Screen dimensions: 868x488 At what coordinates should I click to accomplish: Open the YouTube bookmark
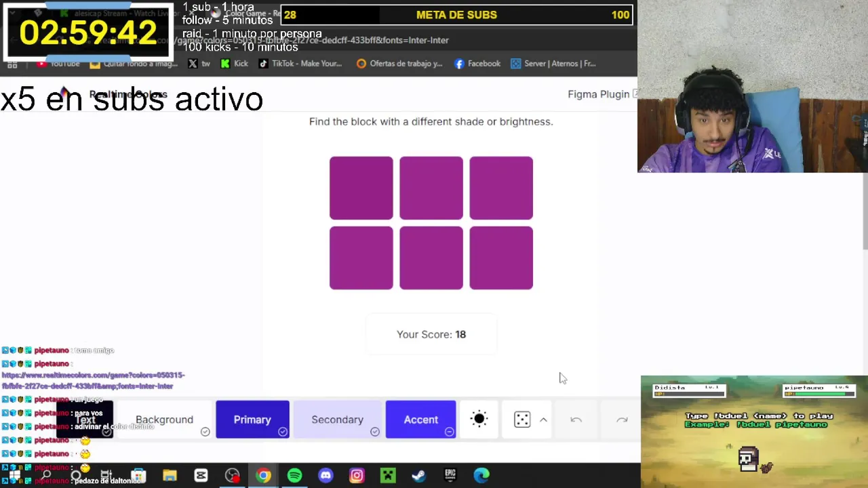pos(59,64)
